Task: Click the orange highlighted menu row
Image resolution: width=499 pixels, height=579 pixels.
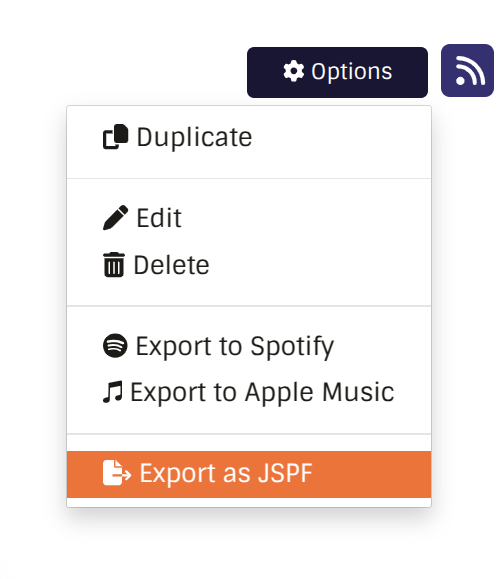Action: point(249,474)
